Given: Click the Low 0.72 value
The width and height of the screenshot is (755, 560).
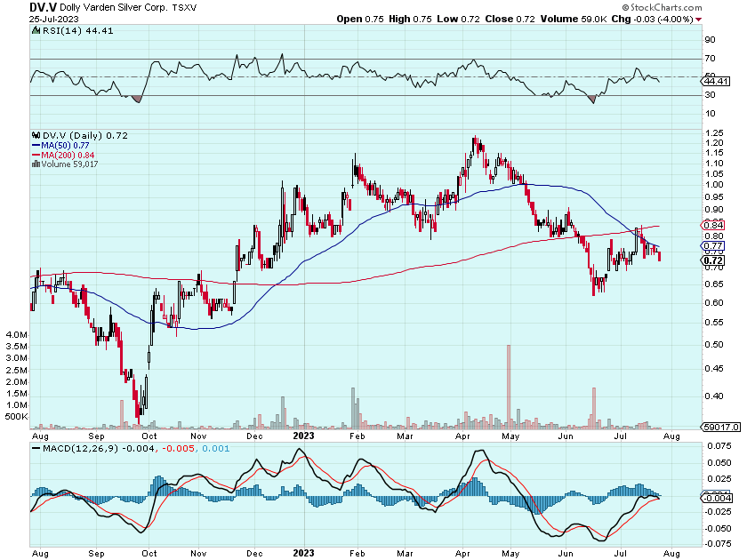Looking at the screenshot, I should tap(458, 20).
